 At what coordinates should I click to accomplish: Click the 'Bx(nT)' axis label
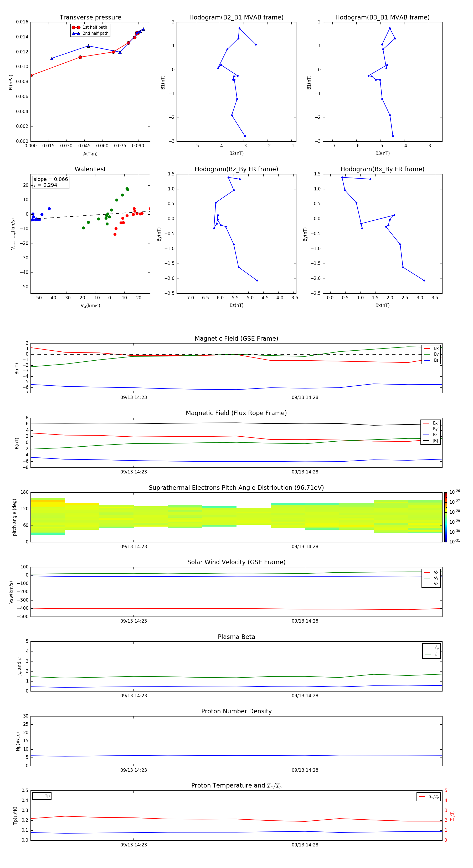pos(382,305)
